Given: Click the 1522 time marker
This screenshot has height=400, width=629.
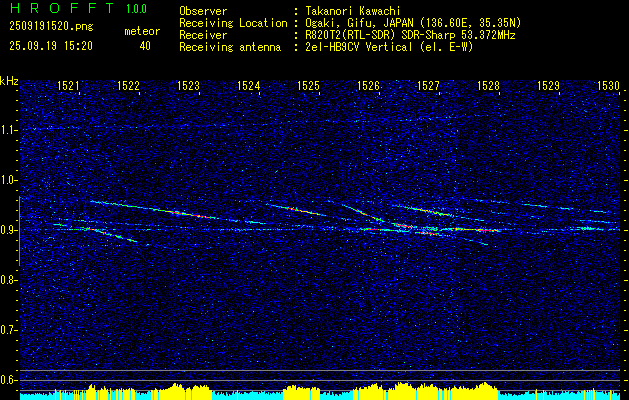Looking at the screenshot, I should pos(128,85).
